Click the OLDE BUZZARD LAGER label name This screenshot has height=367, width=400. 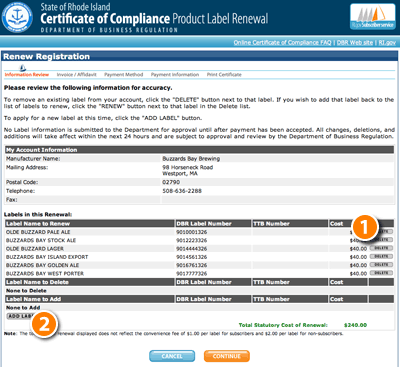pos(35,249)
